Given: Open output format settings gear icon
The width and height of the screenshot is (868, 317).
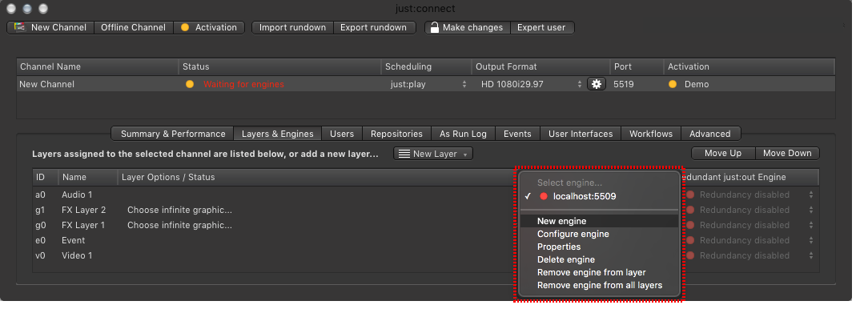Looking at the screenshot, I should point(597,84).
